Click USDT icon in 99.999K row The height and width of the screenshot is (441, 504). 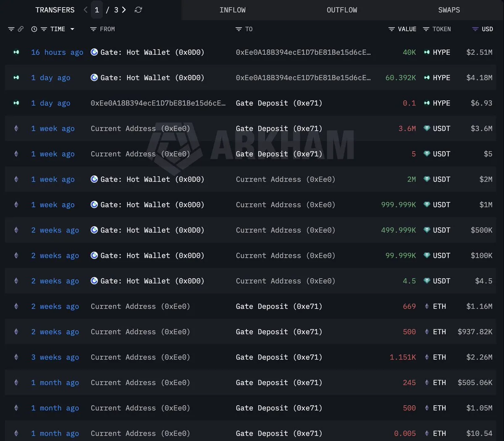[427, 255]
